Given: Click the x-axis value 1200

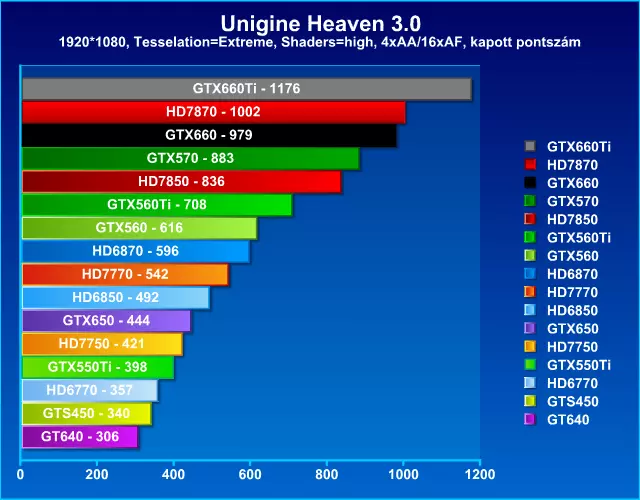Looking at the screenshot, I should tap(480, 475).
